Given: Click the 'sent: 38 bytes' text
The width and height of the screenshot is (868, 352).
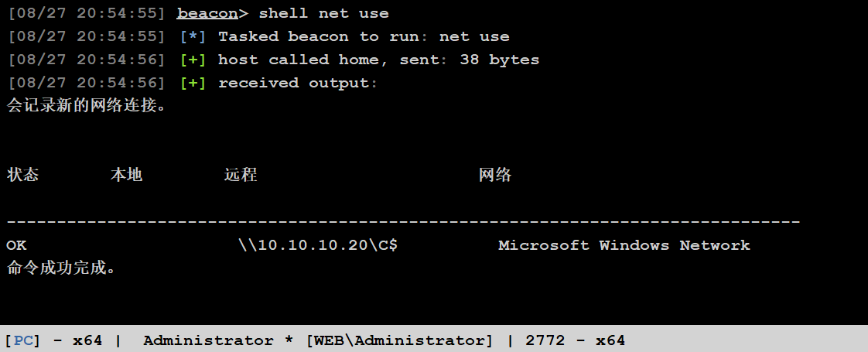Looking at the screenshot, I should (470, 60).
